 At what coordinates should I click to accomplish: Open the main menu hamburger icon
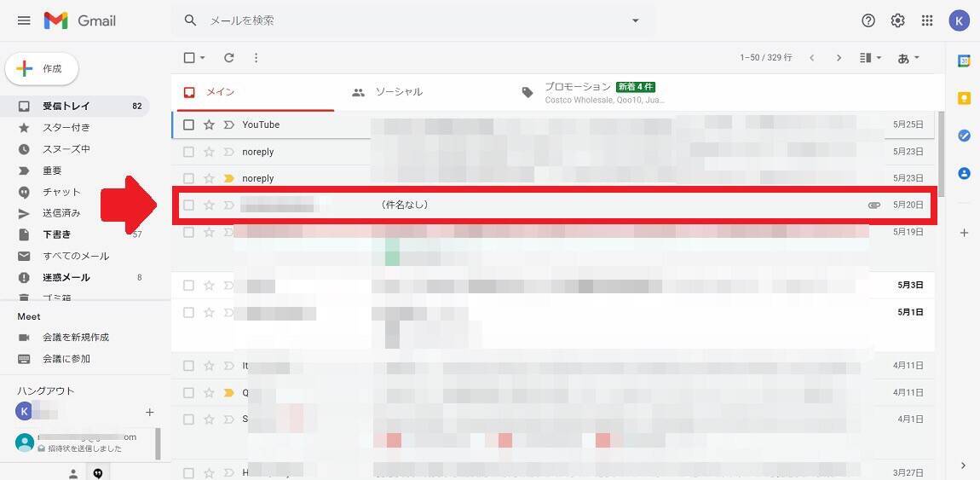tap(24, 20)
